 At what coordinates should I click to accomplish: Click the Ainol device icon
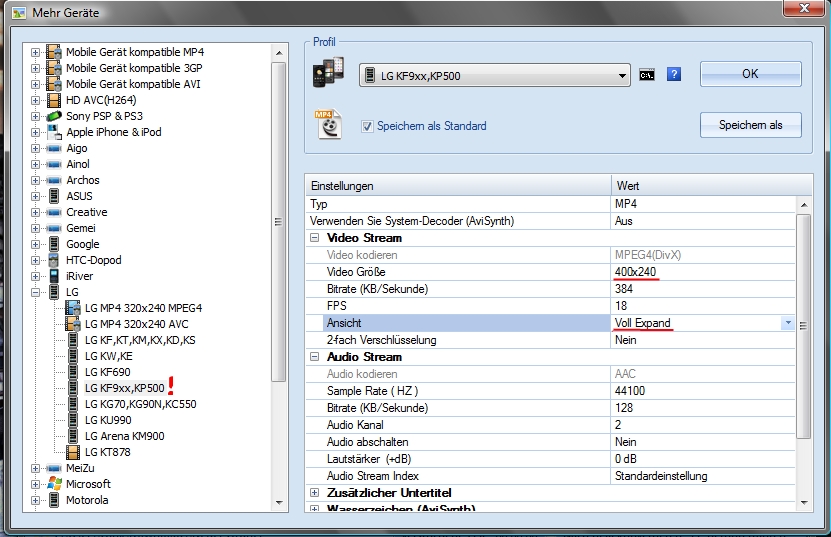(54, 164)
